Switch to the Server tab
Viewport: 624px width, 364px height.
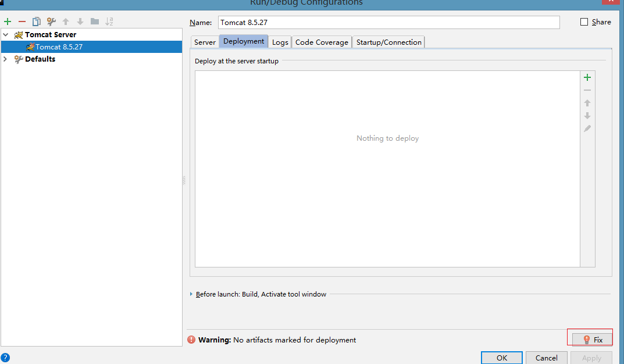click(x=205, y=42)
